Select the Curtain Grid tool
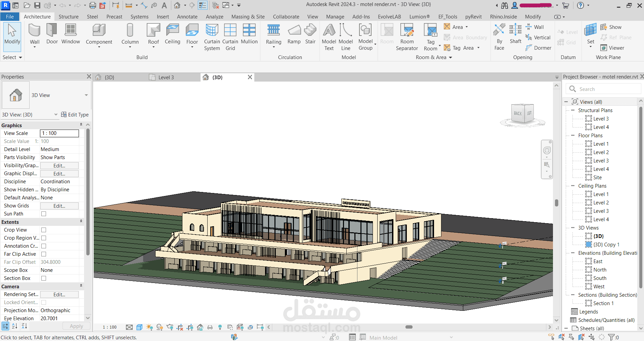 click(230, 37)
